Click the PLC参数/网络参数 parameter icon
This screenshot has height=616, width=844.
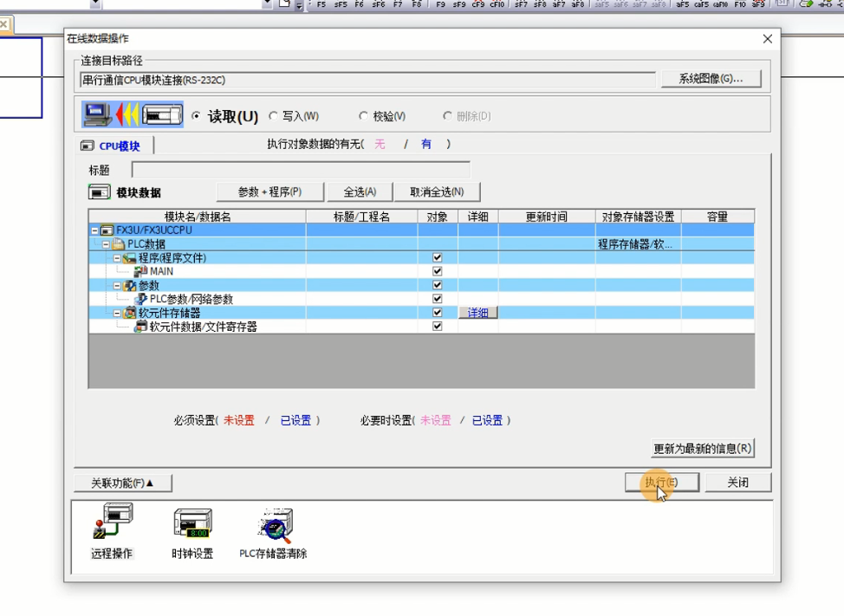pyautogui.click(x=141, y=299)
